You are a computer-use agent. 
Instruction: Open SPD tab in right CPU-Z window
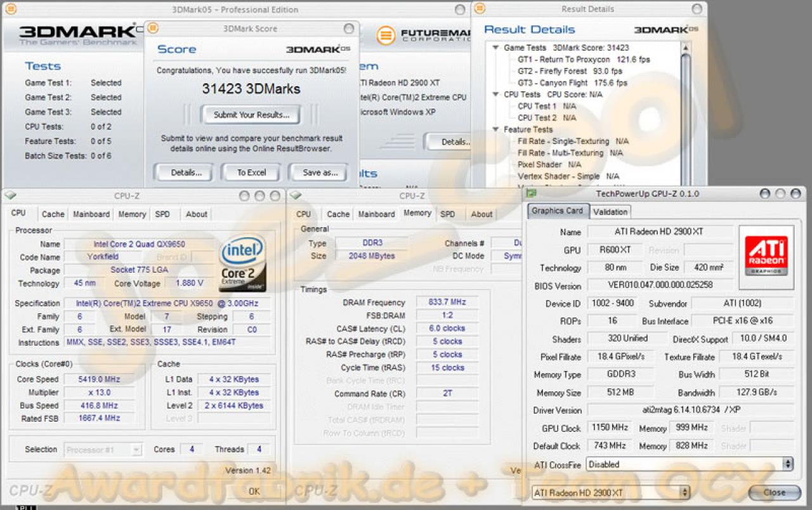(x=448, y=214)
